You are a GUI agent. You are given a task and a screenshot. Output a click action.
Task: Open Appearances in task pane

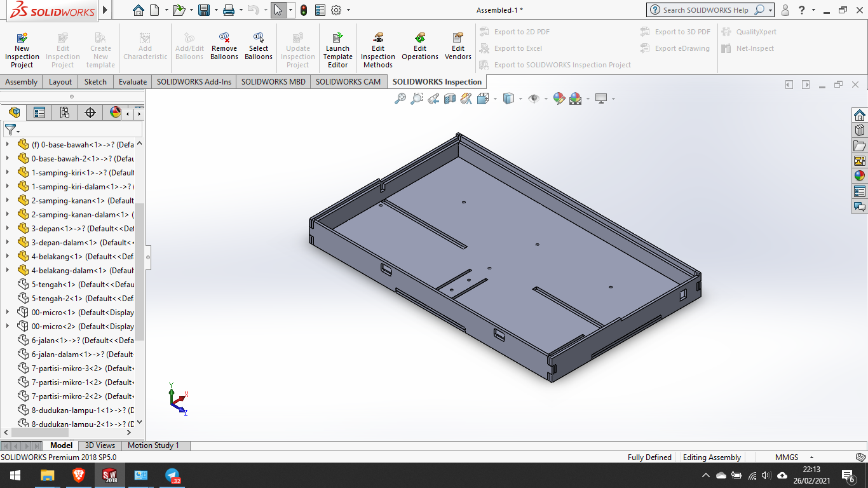coord(860,176)
